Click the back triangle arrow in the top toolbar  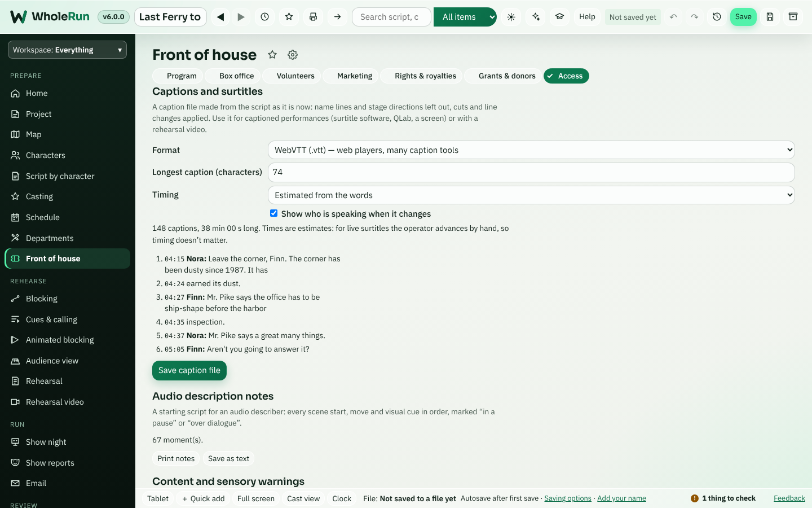[221, 17]
